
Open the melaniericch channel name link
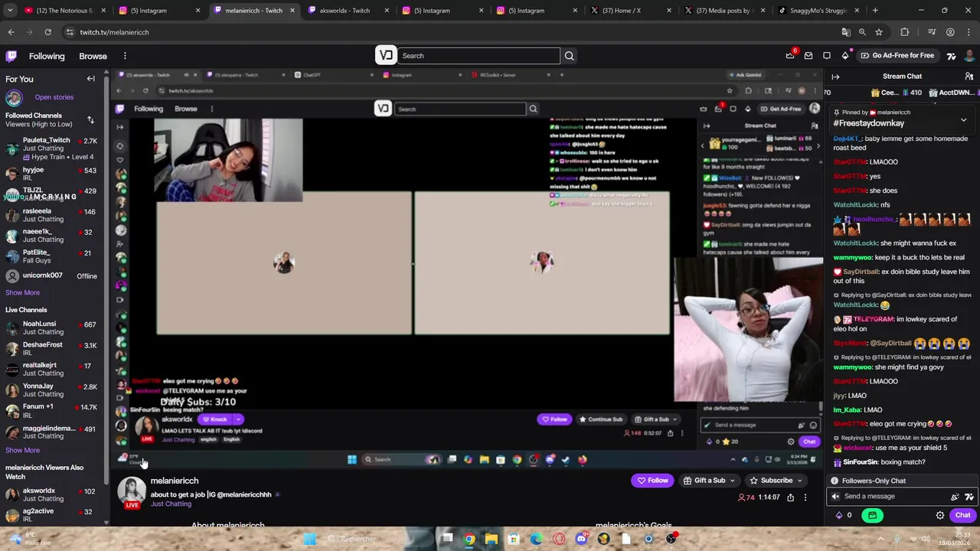pos(175,481)
